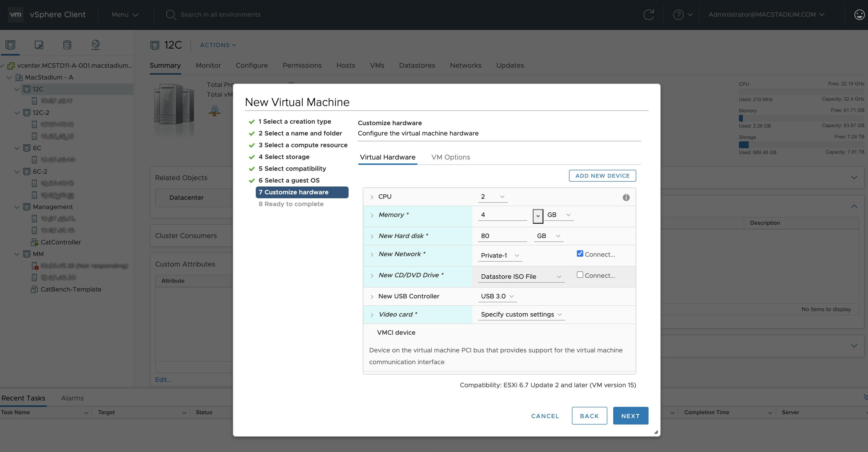Open the Datastore ISO File dropdown

coord(521,277)
